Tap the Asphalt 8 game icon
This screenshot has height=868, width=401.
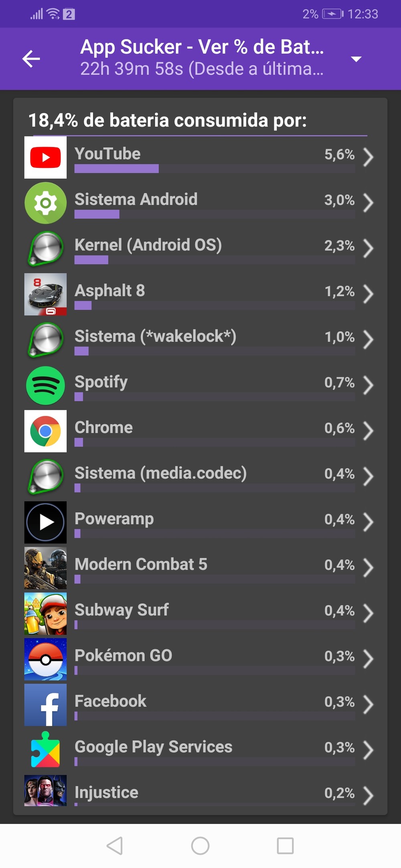click(x=45, y=294)
